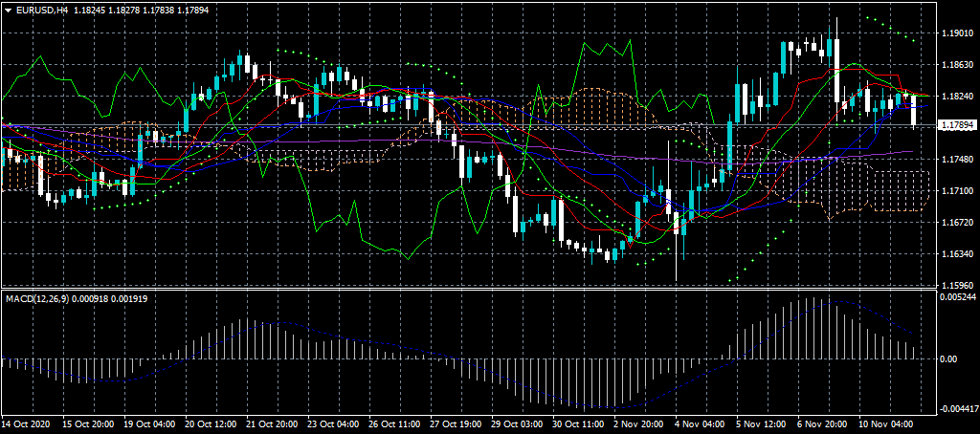Click the 27 Oct 19:00 time label
980x434 pixels.
[x=455, y=424]
